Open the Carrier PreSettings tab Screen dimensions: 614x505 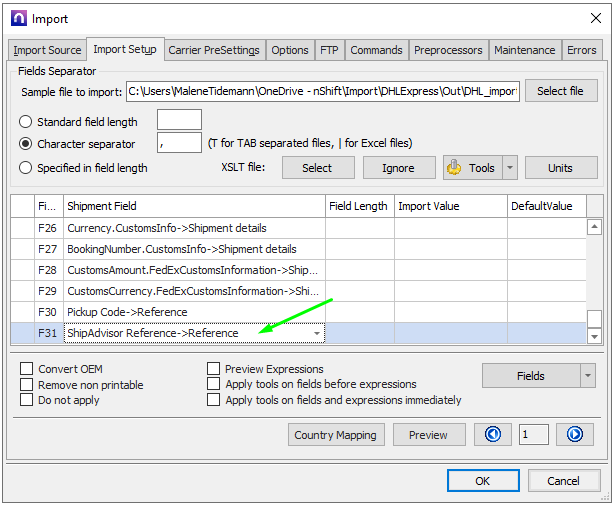[x=214, y=50]
